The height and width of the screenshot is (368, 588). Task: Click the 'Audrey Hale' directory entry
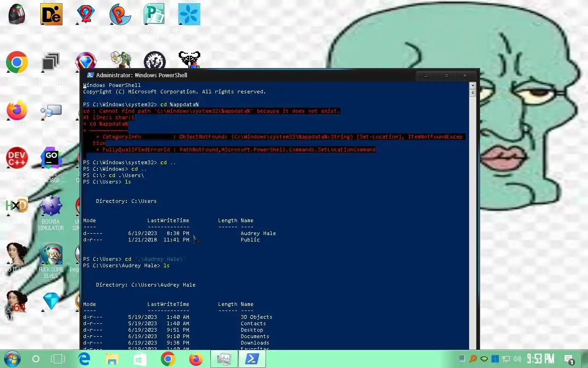(x=258, y=233)
